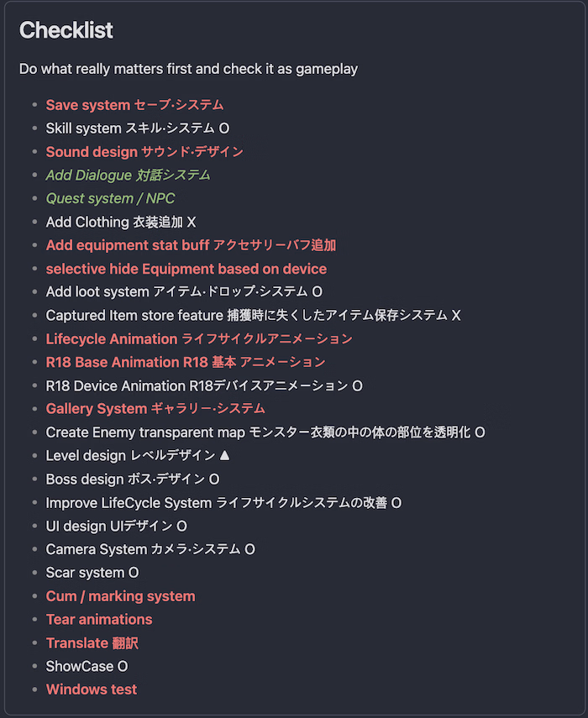
Task: Open the Quest system / NPC item
Action: 110,198
